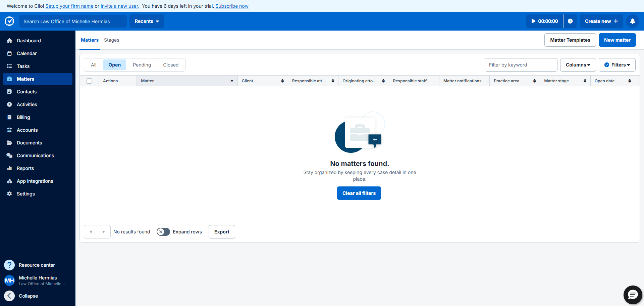Viewport: 644px width, 306px height.
Task: Click the Clear all filters button
Action: [x=359, y=193]
